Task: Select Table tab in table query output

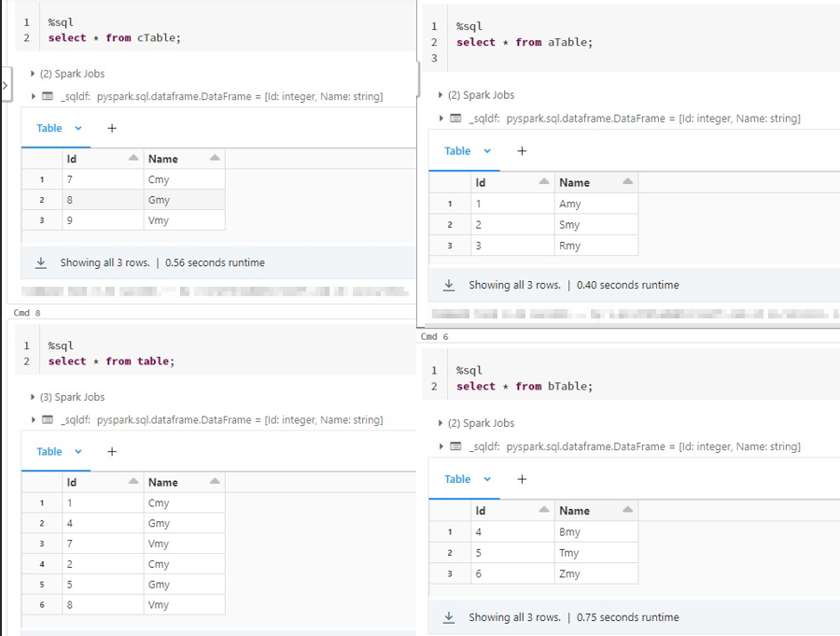Action: coord(49,452)
